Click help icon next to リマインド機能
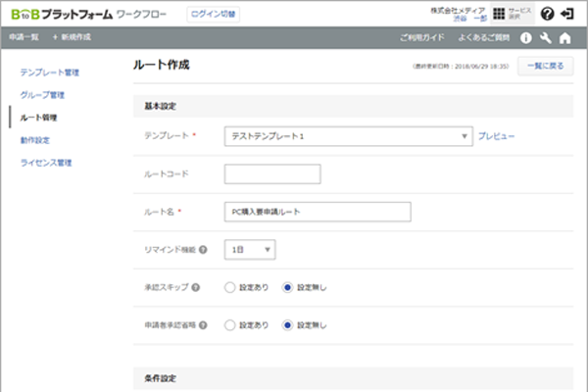The image size is (588, 392). point(203,250)
